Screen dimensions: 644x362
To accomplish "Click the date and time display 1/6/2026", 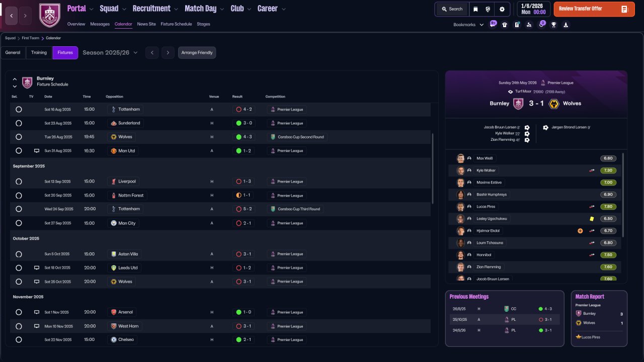I will [533, 9].
